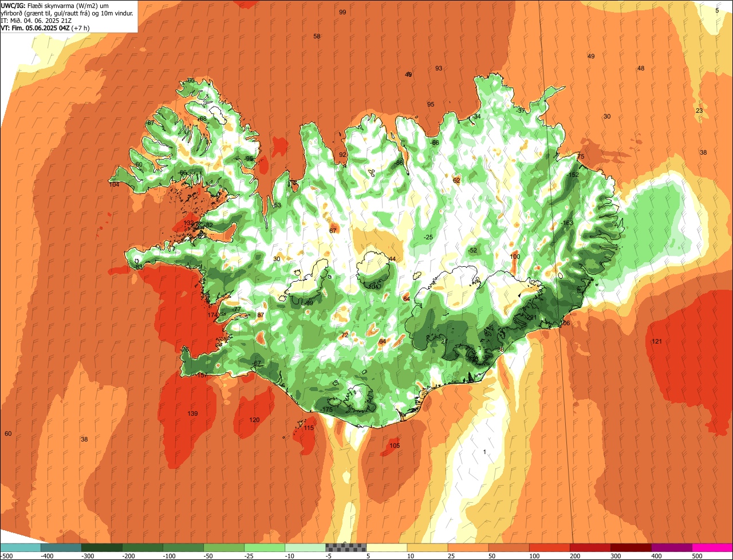Click the map value '-163'

pos(567,223)
